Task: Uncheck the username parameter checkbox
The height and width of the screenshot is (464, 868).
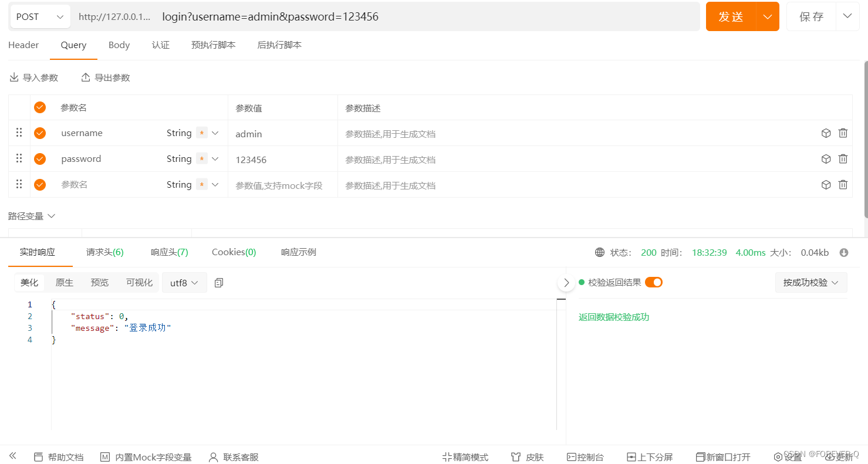Action: pyautogui.click(x=40, y=133)
